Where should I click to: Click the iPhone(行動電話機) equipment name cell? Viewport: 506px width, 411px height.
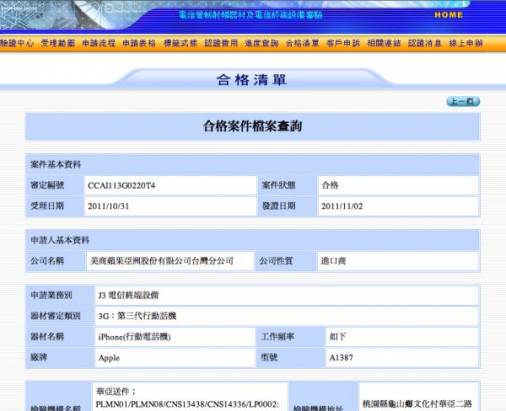click(x=175, y=337)
